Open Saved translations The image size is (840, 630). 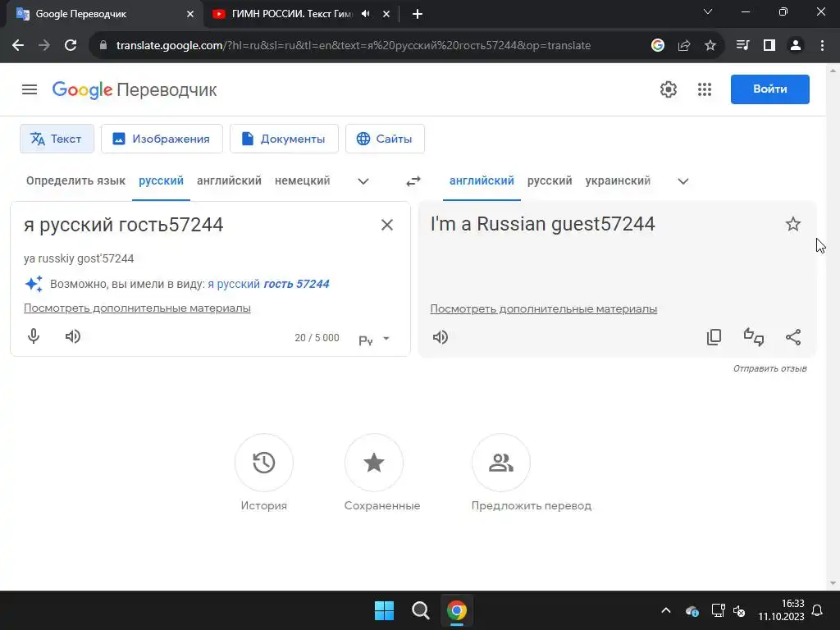[374, 463]
